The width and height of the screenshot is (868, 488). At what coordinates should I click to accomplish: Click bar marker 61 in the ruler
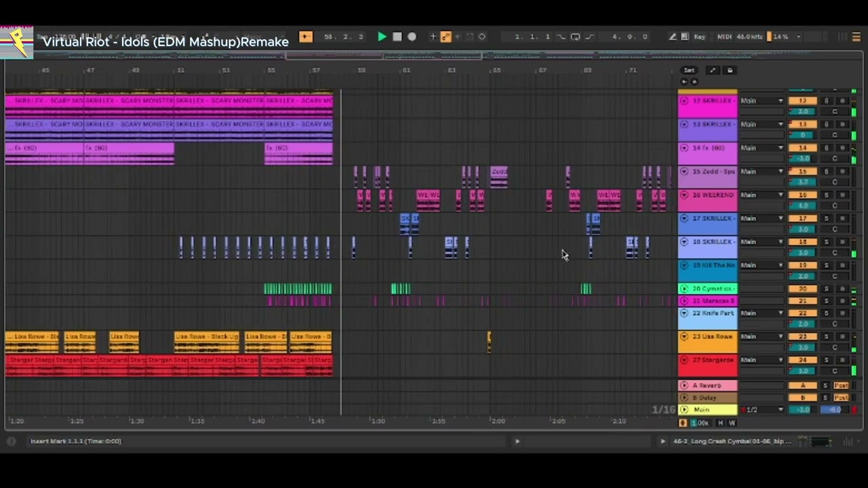tap(406, 70)
